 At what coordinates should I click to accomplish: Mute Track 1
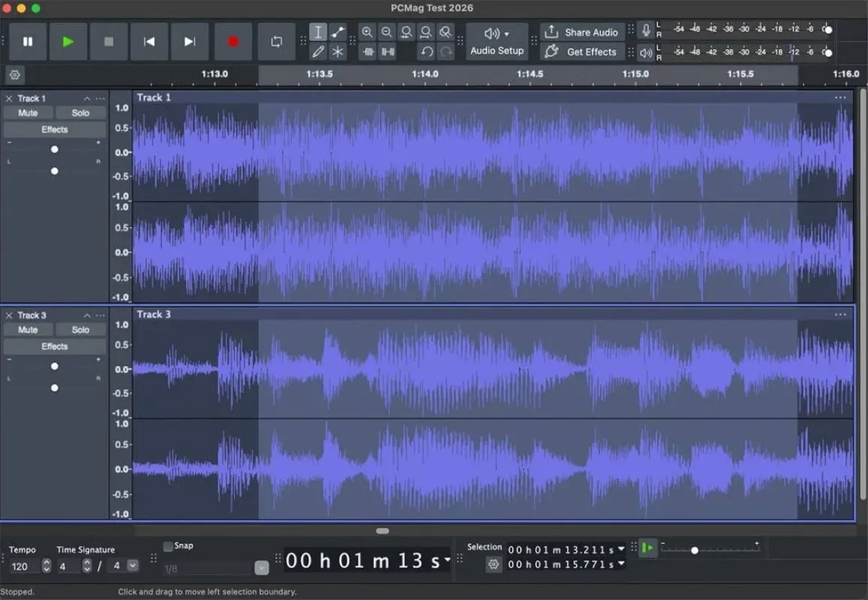29,113
